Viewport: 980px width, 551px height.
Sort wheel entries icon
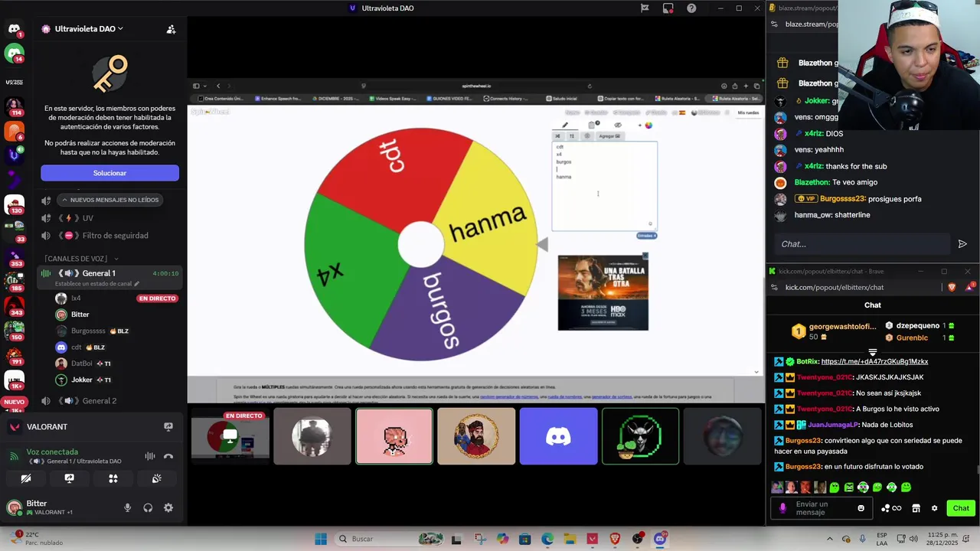(571, 136)
